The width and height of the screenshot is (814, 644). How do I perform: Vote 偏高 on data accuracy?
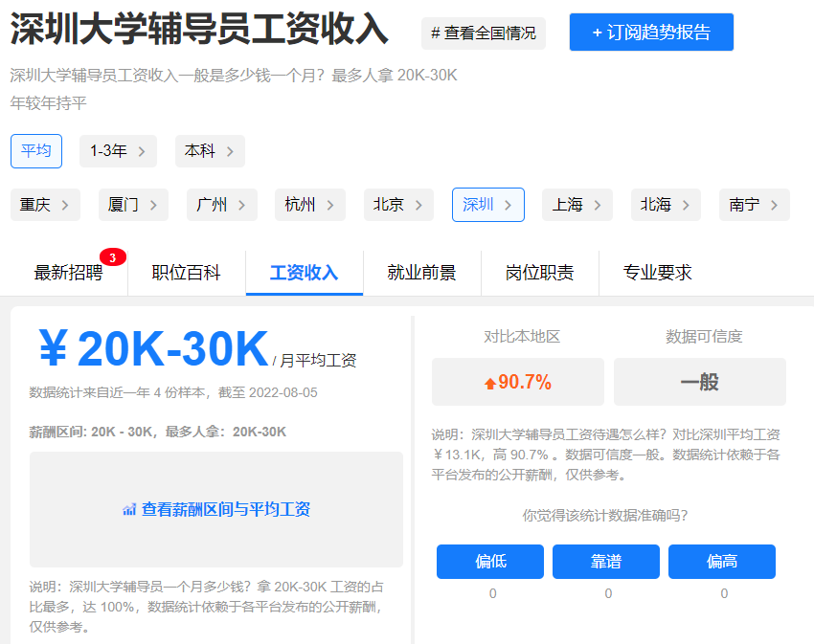coord(722,562)
